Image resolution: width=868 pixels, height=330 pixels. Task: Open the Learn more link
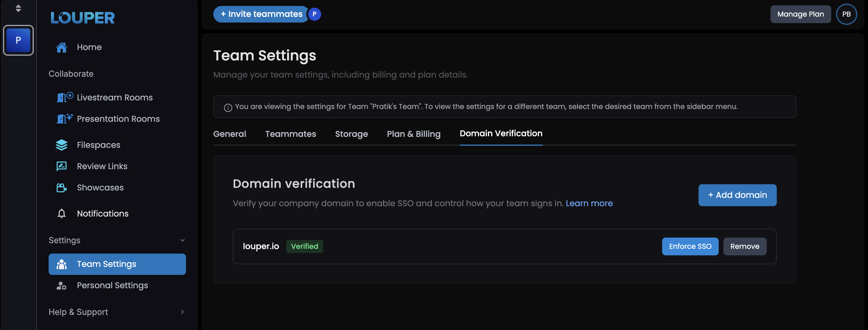[x=589, y=203]
